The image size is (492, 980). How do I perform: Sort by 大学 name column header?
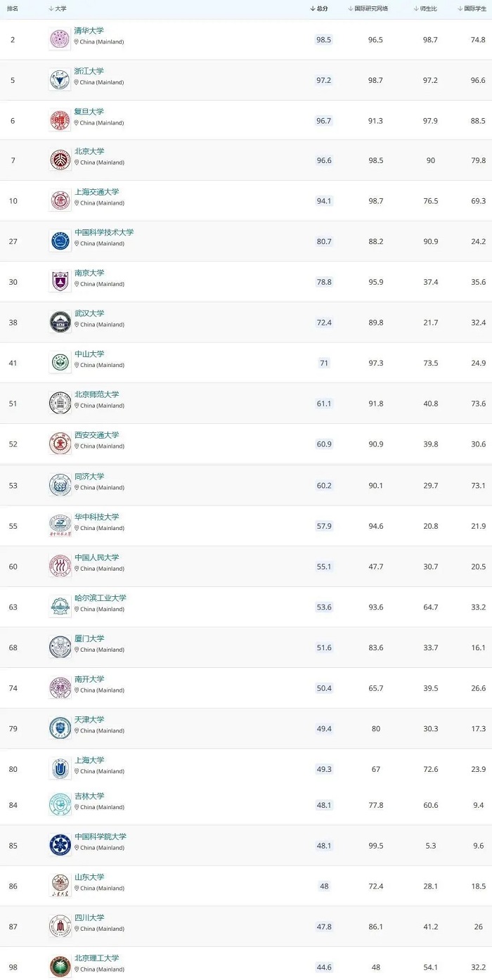[58, 8]
